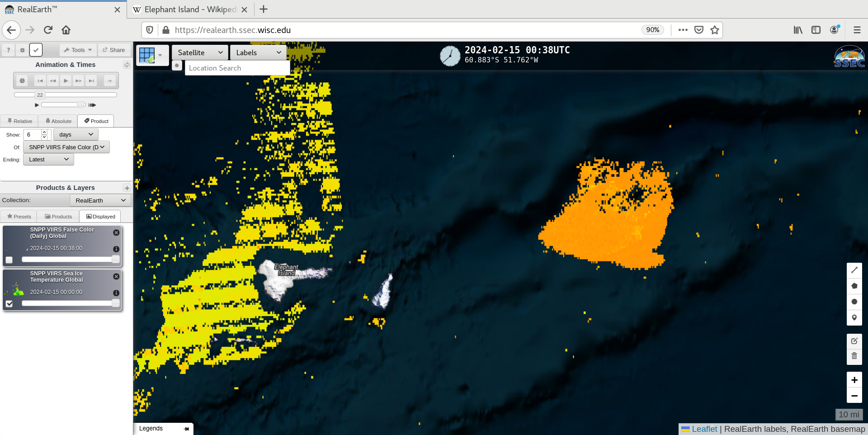Click the map clock icon
Image resolution: width=868 pixels, height=435 pixels.
click(450, 56)
